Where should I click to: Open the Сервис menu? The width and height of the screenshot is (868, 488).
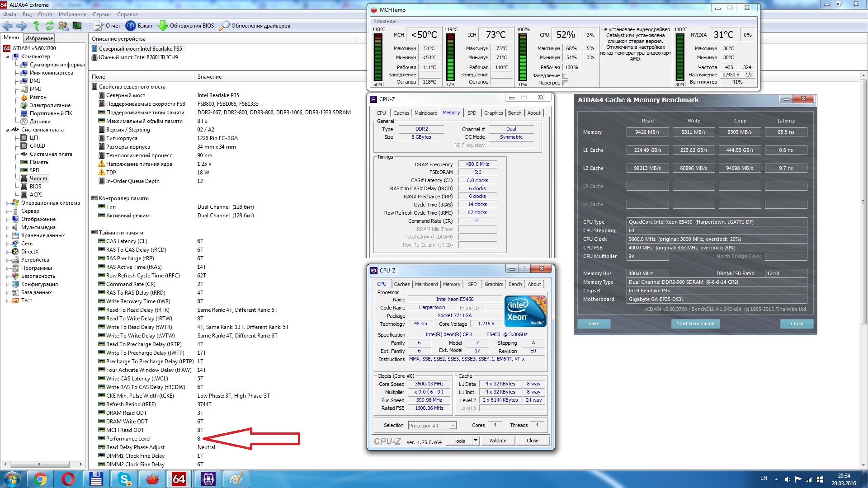(101, 14)
